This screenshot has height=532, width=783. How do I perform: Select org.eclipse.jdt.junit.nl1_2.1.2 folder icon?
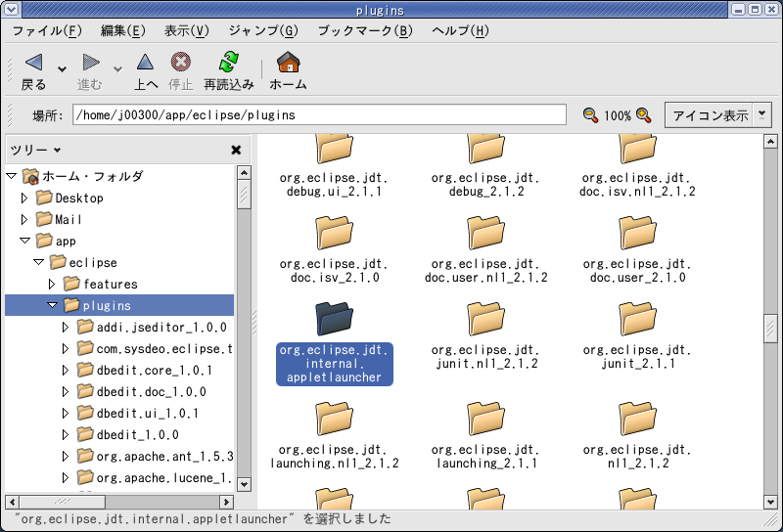point(485,319)
